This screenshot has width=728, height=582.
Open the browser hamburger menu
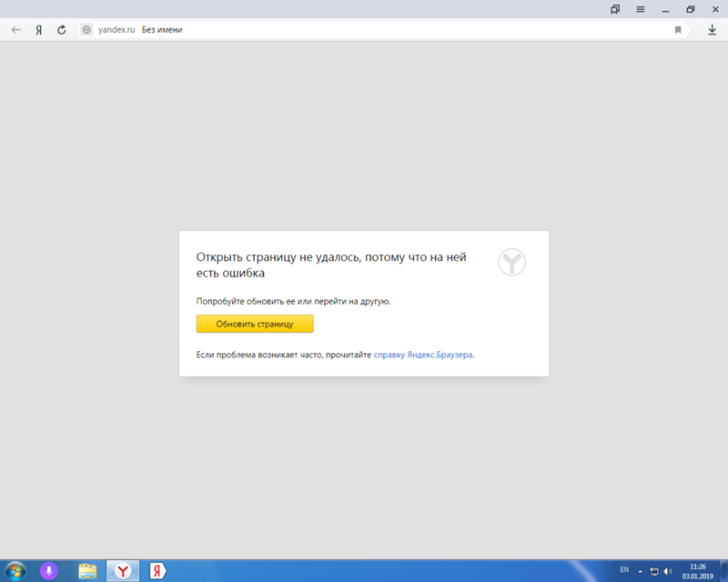click(x=641, y=9)
